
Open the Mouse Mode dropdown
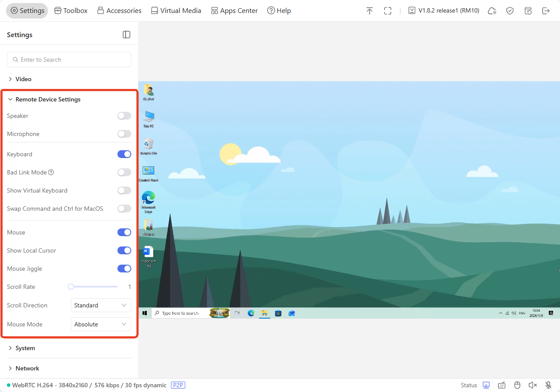tap(101, 324)
